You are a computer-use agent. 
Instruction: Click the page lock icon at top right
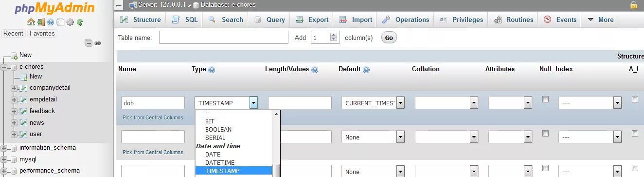point(633,5)
